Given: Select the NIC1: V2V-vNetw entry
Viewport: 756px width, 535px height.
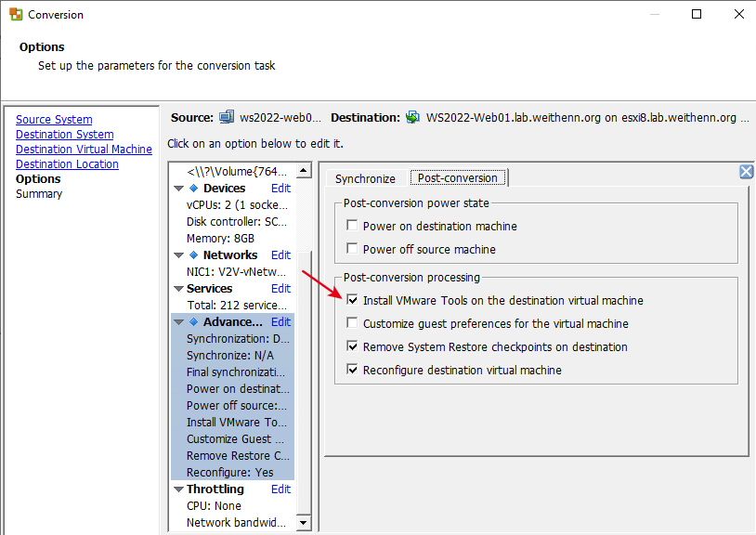Looking at the screenshot, I should point(236,272).
